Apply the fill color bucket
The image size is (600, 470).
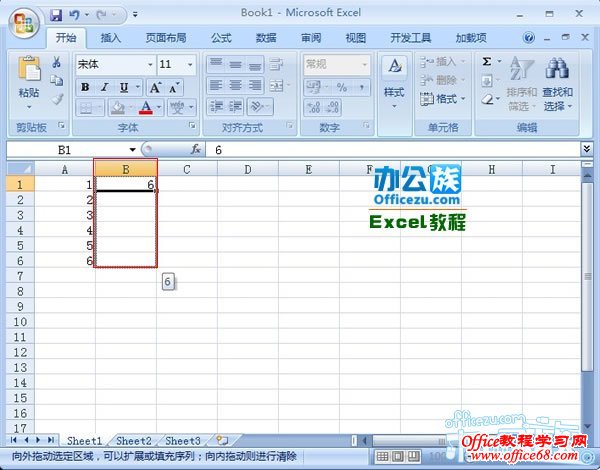[x=117, y=108]
